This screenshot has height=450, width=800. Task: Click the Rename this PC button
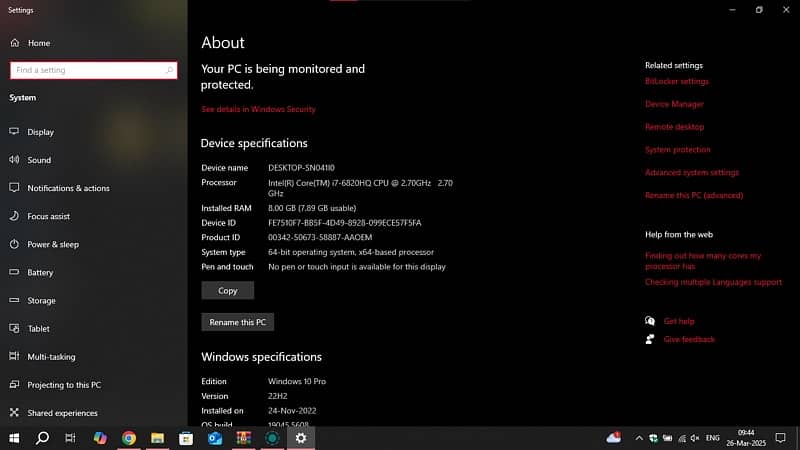coord(237,322)
